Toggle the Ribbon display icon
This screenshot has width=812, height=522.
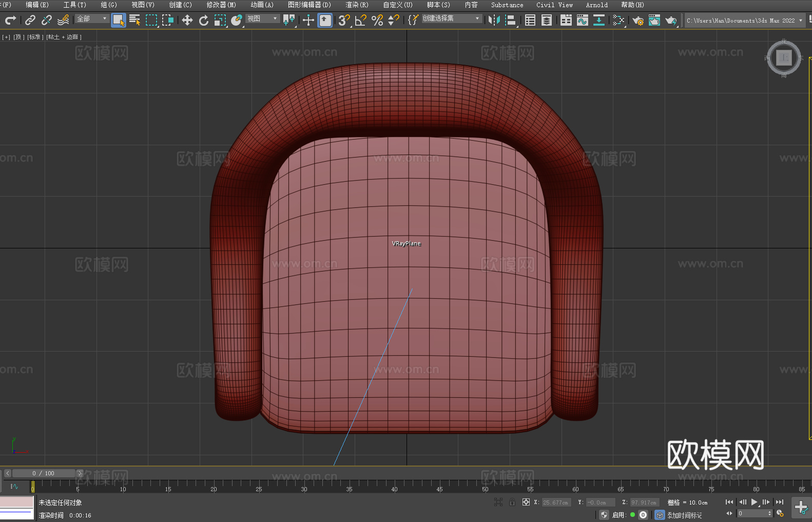(x=566, y=20)
